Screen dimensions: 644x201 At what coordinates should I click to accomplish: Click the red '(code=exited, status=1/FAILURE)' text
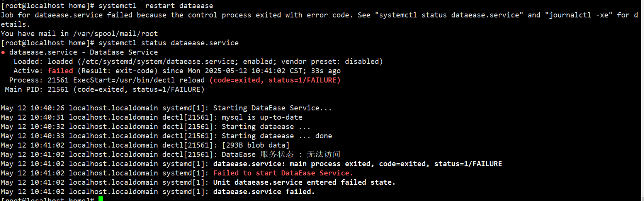coord(275,80)
